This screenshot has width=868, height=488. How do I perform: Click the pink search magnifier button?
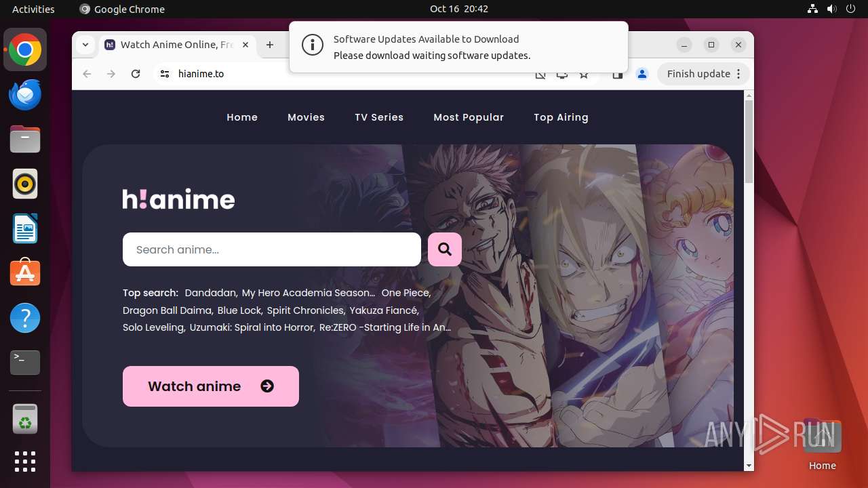pyautogui.click(x=445, y=249)
